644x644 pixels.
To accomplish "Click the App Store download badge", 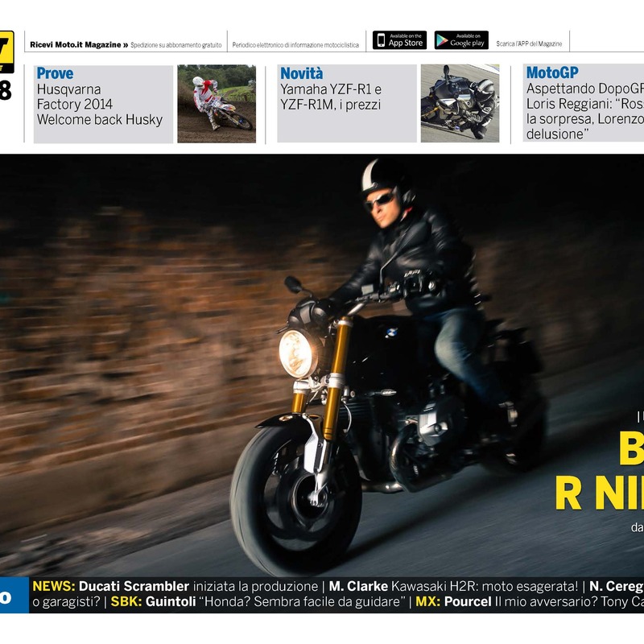I will [x=399, y=40].
